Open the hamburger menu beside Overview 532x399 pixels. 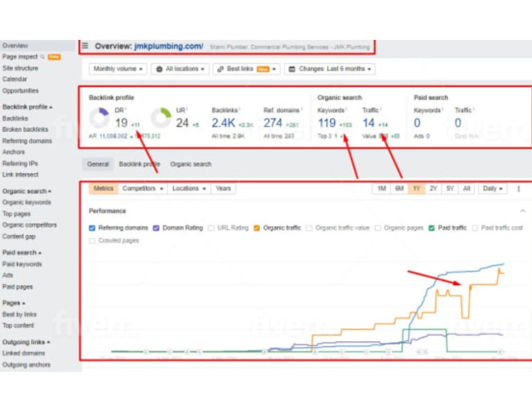(x=85, y=46)
